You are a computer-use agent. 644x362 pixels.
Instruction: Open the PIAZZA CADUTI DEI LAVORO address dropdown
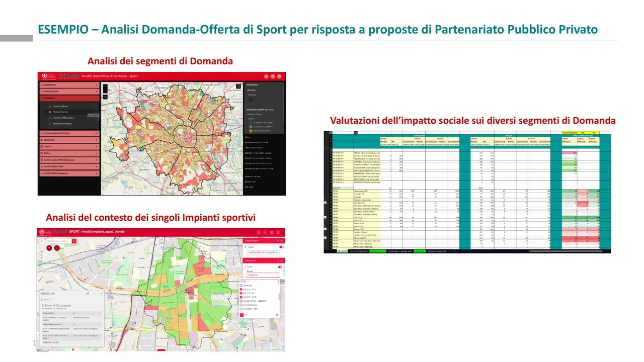(x=264, y=252)
